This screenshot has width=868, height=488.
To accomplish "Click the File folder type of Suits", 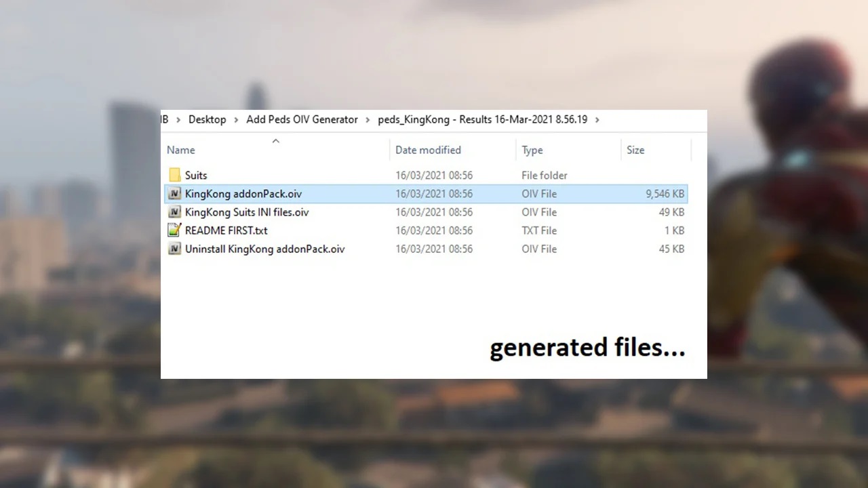I will [545, 176].
